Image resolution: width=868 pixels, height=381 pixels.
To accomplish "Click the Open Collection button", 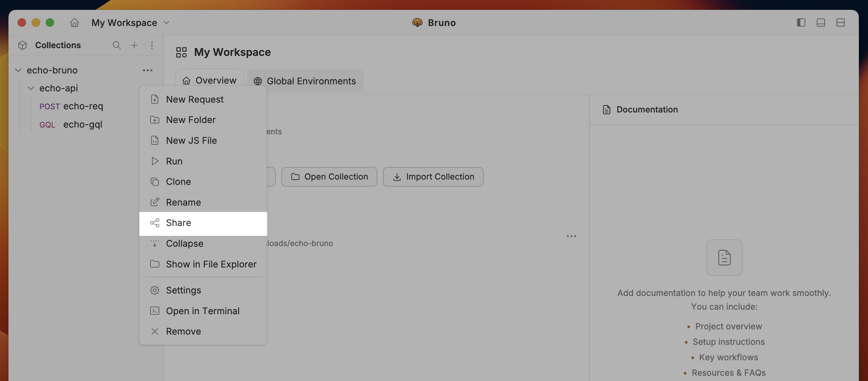I will click(x=329, y=176).
